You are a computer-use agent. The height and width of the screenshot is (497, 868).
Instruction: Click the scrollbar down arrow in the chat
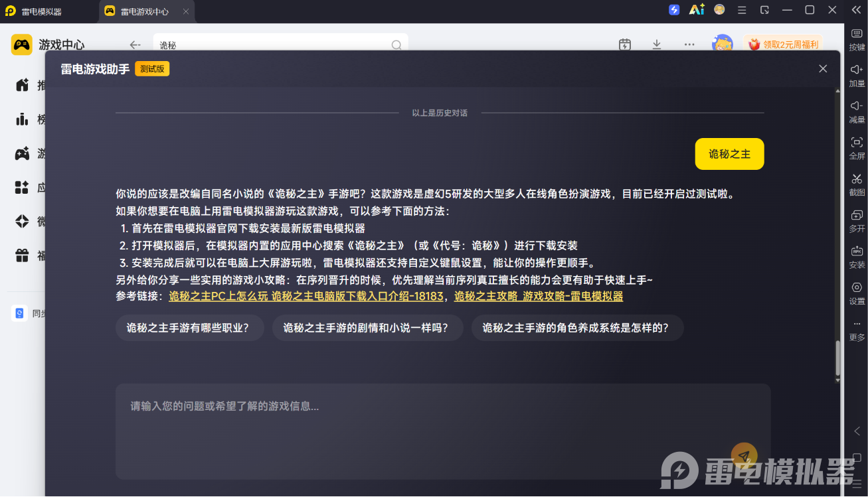point(837,380)
